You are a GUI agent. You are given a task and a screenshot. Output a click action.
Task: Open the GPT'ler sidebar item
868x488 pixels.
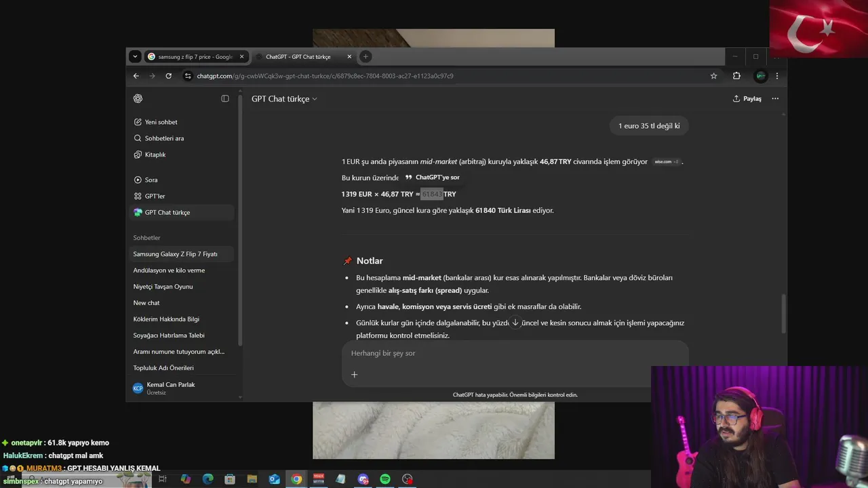pyautogui.click(x=182, y=196)
